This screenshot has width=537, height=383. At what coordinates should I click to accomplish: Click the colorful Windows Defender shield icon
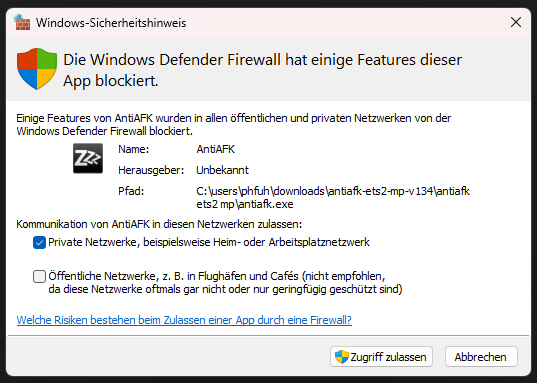(x=37, y=69)
